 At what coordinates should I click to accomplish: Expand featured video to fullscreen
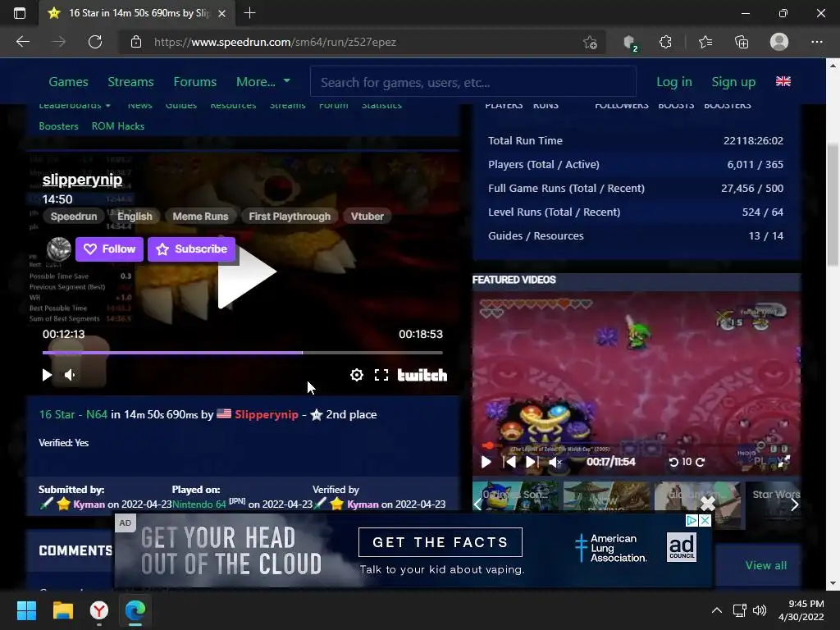(x=783, y=462)
